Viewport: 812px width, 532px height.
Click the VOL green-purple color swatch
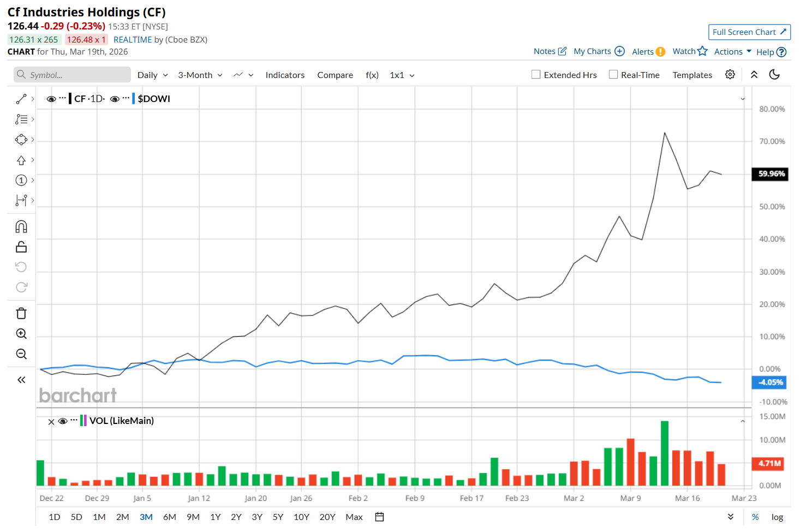pyautogui.click(x=83, y=420)
